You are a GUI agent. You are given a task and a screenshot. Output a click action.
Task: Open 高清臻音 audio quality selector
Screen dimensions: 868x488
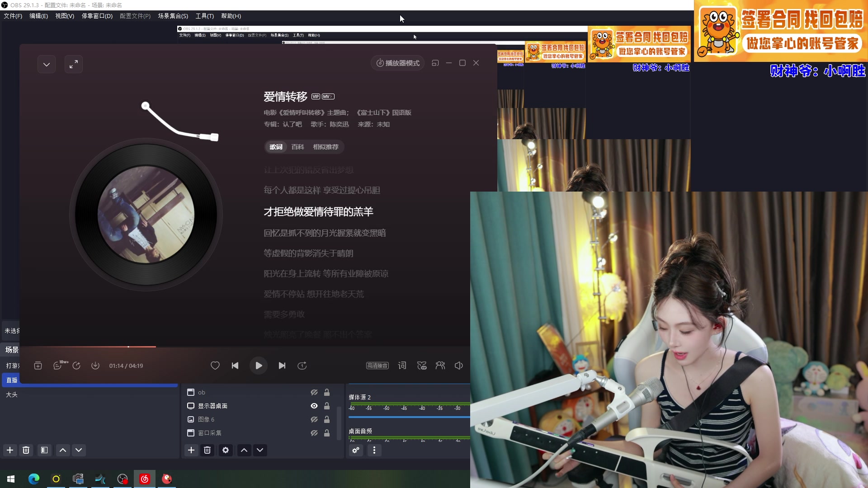377,366
